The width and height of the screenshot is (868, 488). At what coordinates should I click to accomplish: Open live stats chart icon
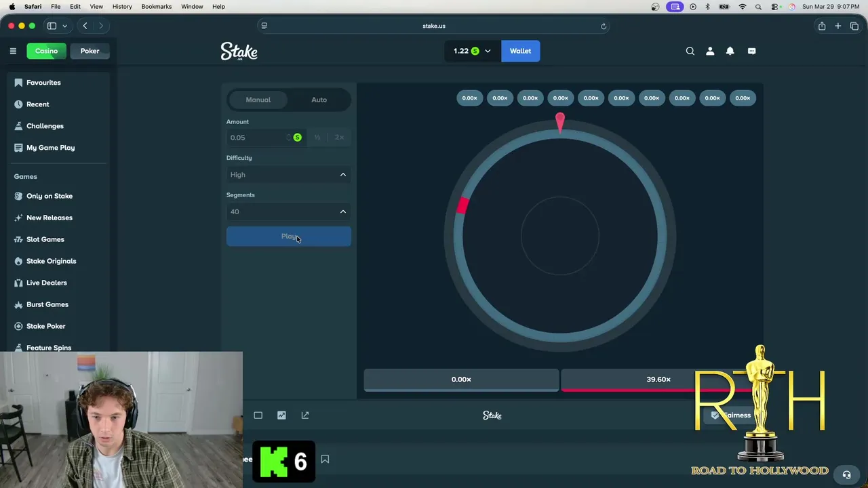click(281, 415)
